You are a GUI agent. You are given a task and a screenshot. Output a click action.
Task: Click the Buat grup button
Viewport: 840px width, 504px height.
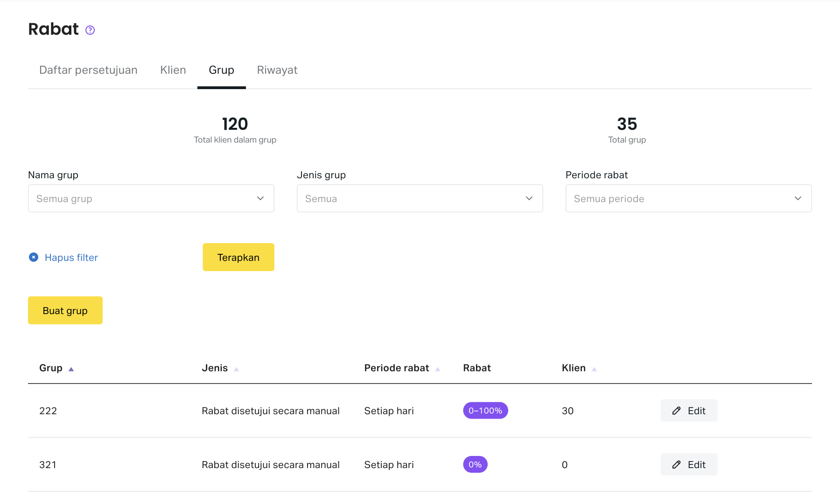coord(65,310)
